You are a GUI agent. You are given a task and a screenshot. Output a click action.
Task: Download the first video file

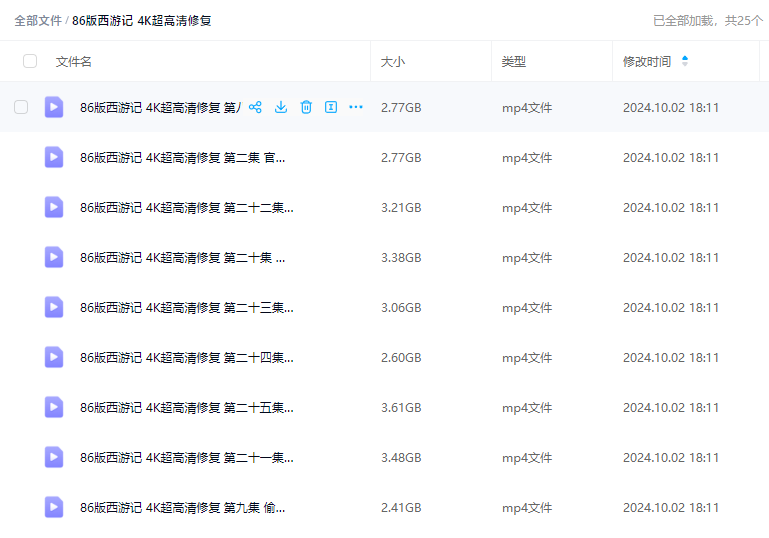[x=281, y=107]
